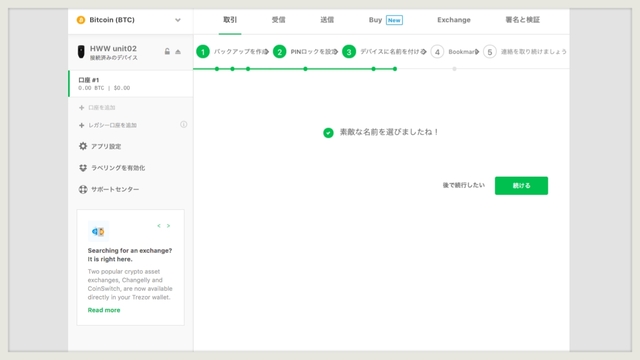Click step label デバイスに名前を付ける
The width and height of the screenshot is (640, 360).
391,52
